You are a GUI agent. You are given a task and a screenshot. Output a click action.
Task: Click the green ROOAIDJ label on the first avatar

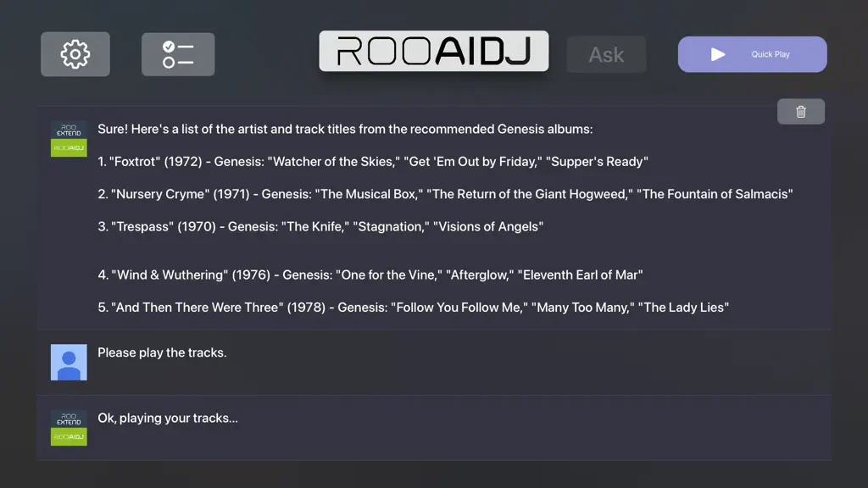point(69,147)
